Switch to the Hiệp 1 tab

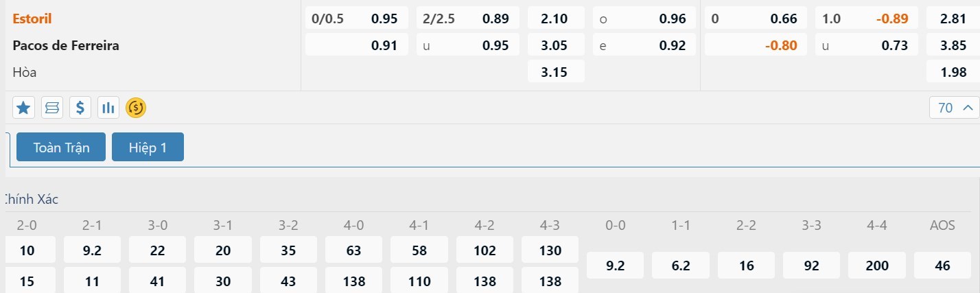point(148,147)
